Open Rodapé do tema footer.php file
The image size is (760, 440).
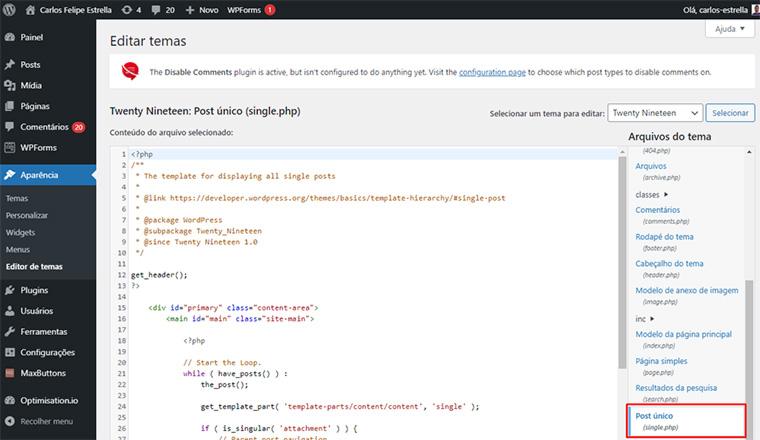click(x=664, y=237)
